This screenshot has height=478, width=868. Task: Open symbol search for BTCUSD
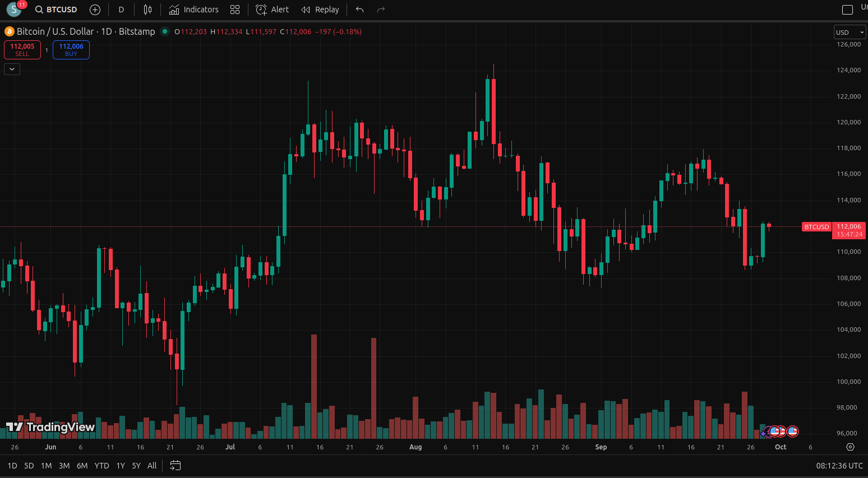pyautogui.click(x=56, y=10)
